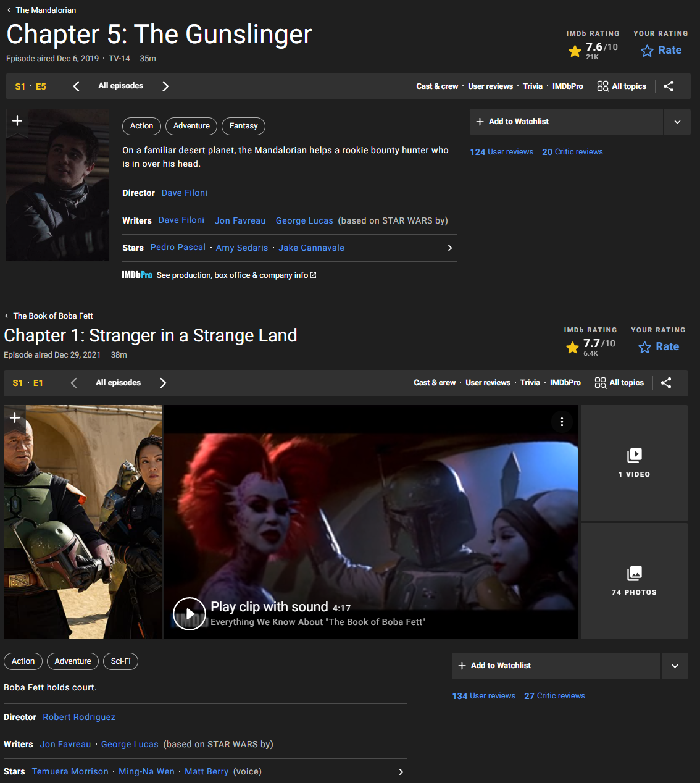The width and height of the screenshot is (700, 783).
Task: Select the Adventure genre chip for Gunslinger
Action: point(191,126)
